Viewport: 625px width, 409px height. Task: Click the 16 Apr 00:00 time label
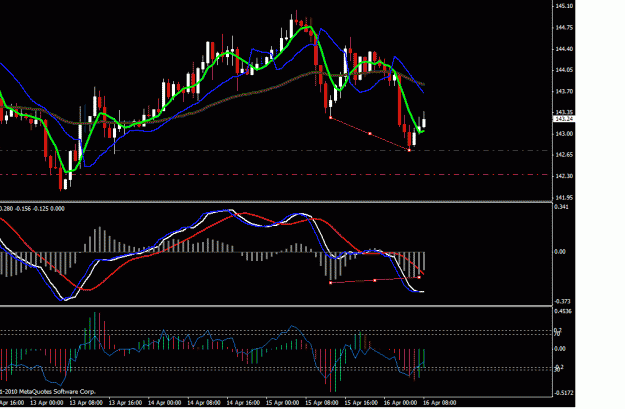click(401, 403)
